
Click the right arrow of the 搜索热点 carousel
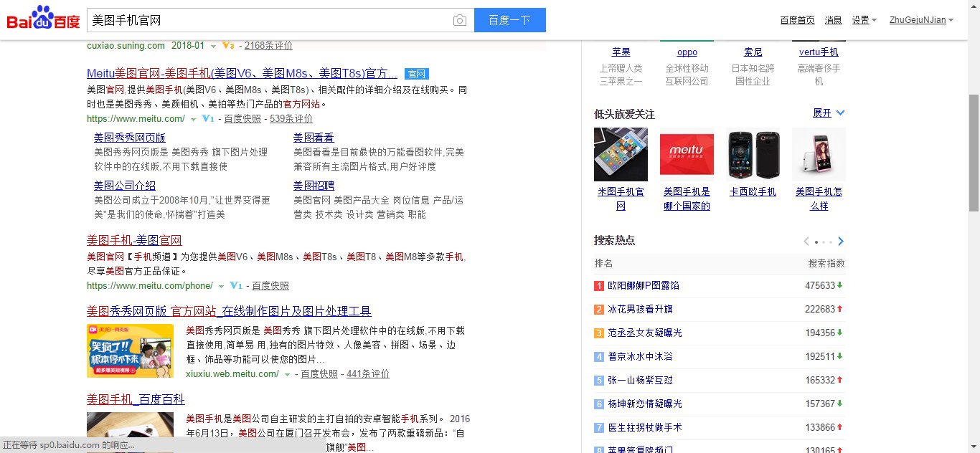point(841,242)
